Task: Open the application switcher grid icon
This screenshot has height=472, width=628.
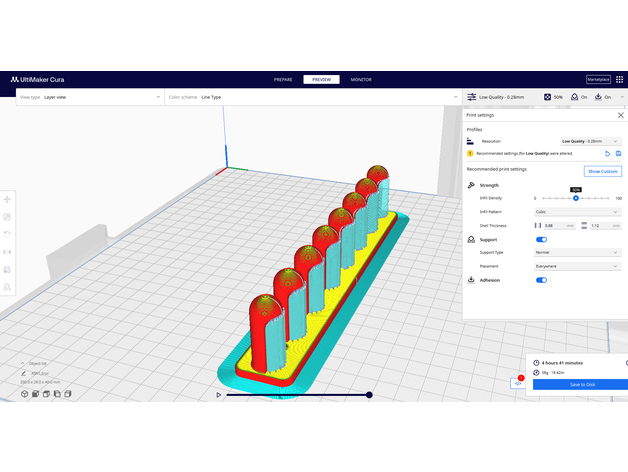Action: (620, 79)
